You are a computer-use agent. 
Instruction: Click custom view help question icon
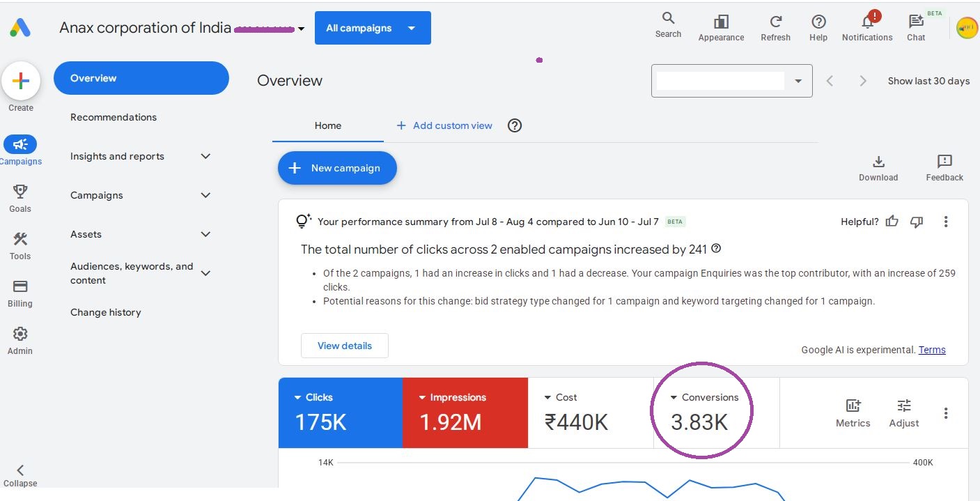click(x=515, y=125)
